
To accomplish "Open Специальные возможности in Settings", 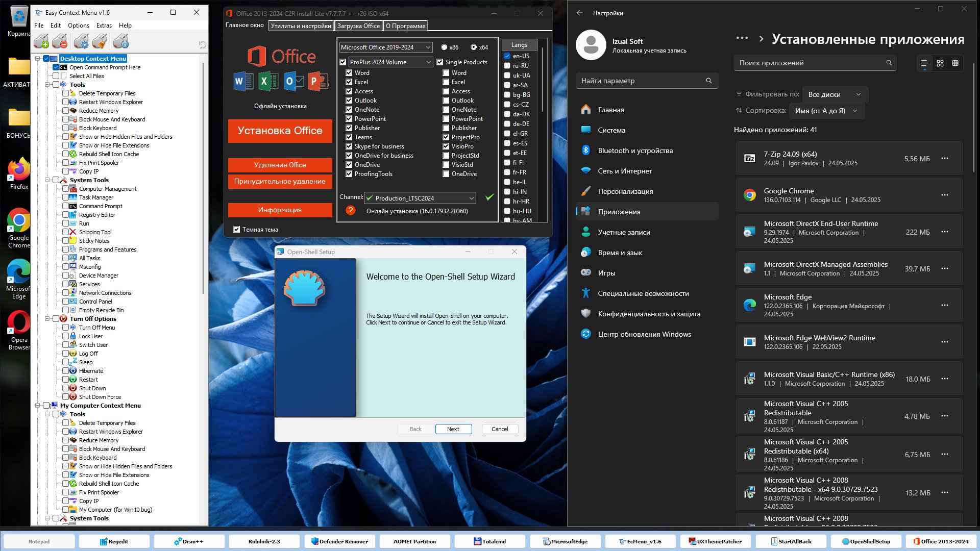I will pyautogui.click(x=647, y=293).
